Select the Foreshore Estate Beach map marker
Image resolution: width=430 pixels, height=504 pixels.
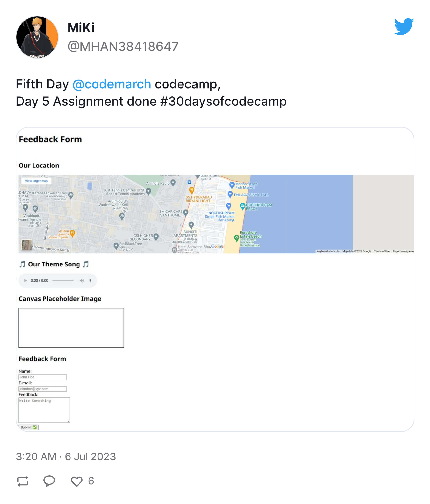click(x=236, y=238)
